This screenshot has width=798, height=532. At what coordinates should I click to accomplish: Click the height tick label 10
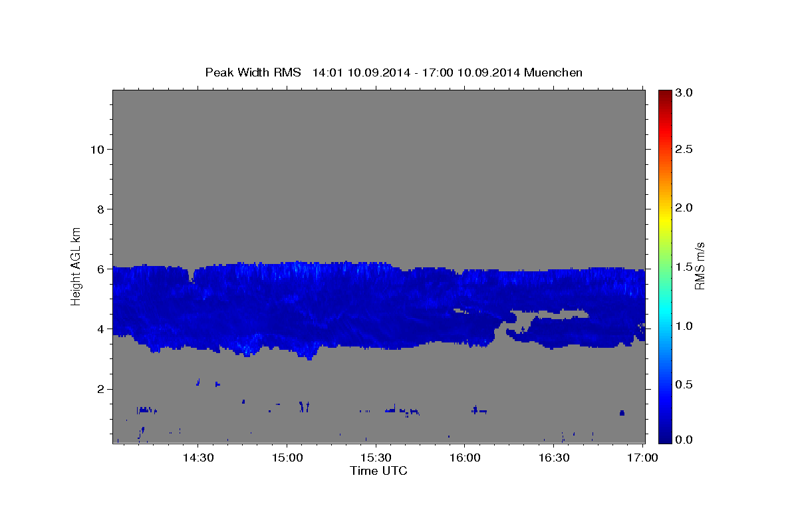click(x=96, y=149)
